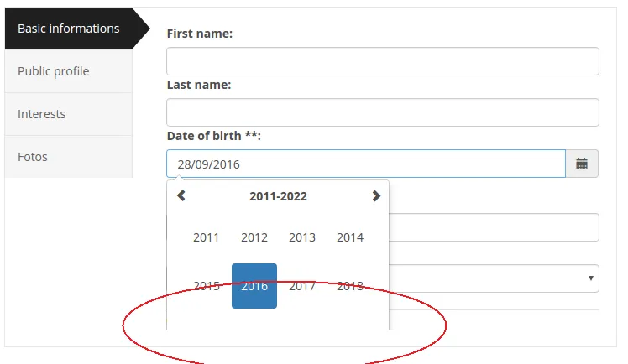Go to previous year range arrow

click(x=181, y=196)
